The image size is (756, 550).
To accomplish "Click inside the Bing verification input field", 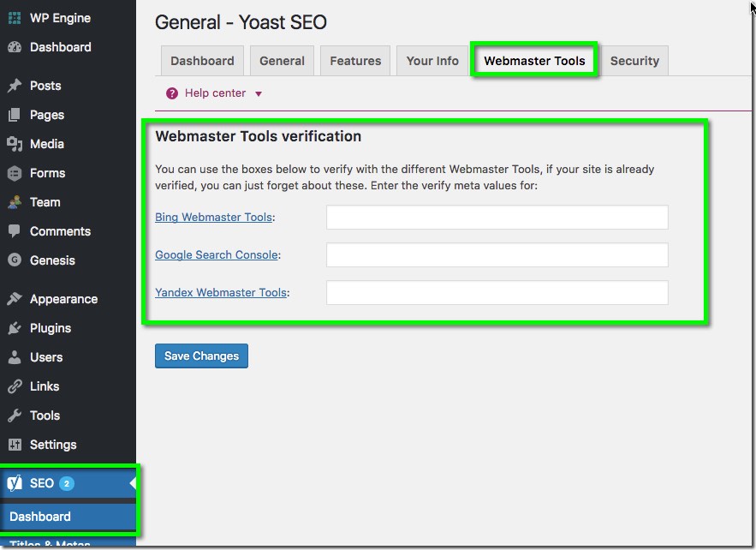I will [x=496, y=217].
